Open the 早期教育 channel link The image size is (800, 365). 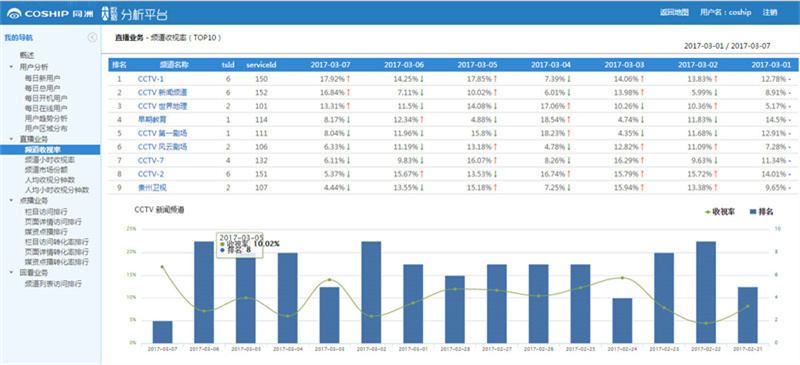point(152,119)
